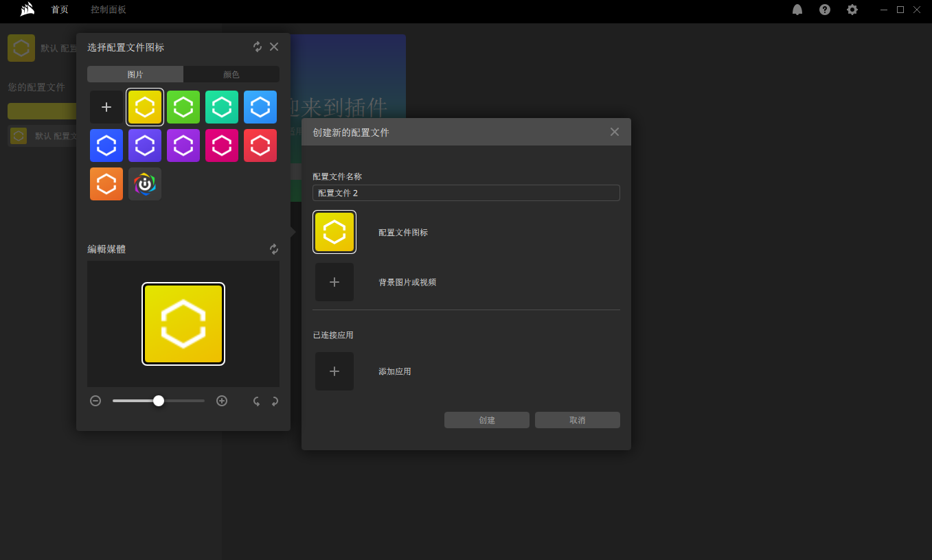
Task: Zoom in using the plus circle button
Action: (x=222, y=401)
